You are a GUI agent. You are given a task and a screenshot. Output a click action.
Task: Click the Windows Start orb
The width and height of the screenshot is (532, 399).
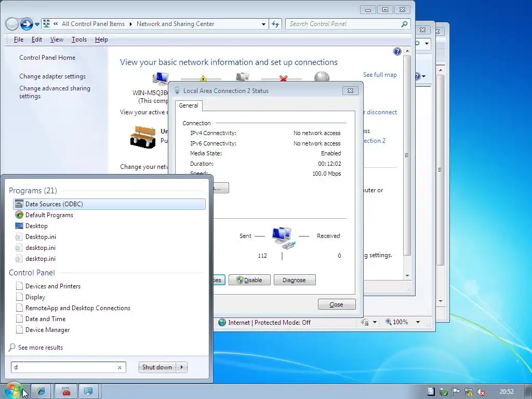point(13,391)
